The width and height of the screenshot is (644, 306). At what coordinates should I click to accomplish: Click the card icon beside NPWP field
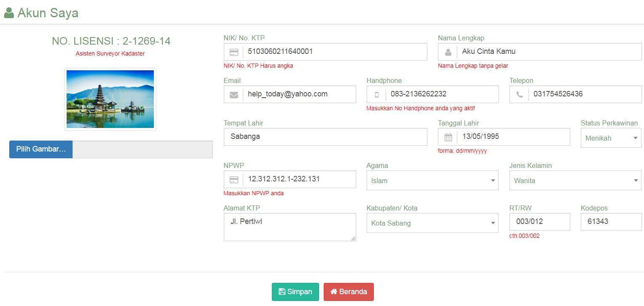pos(233,180)
